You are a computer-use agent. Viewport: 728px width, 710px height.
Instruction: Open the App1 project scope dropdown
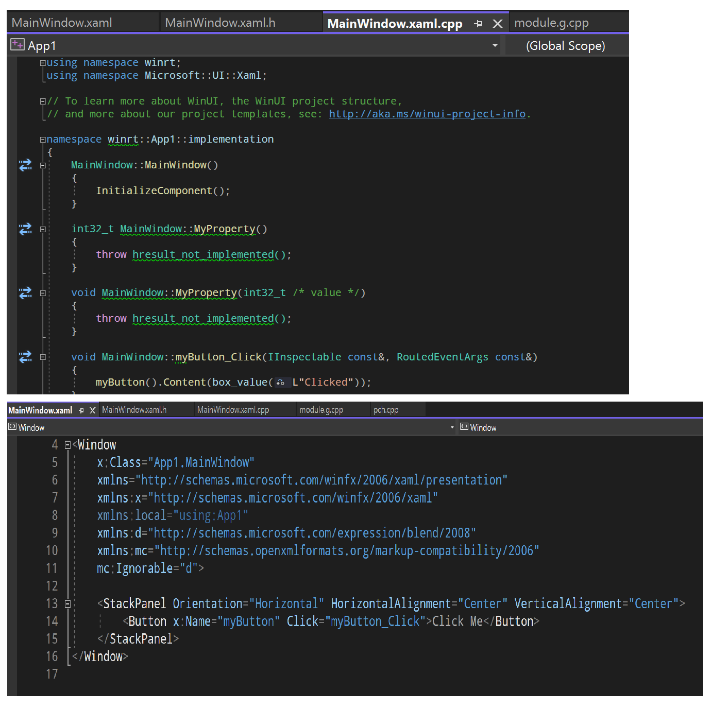(495, 45)
